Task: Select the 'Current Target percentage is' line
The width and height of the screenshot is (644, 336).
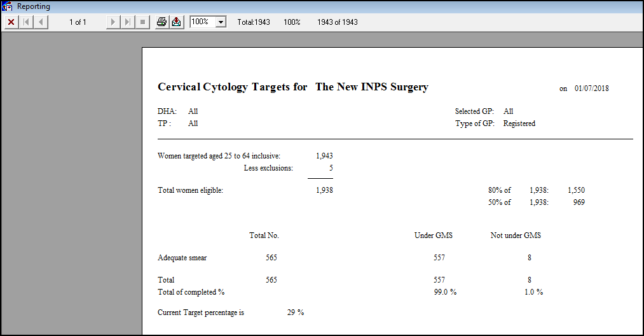Action: click(201, 312)
